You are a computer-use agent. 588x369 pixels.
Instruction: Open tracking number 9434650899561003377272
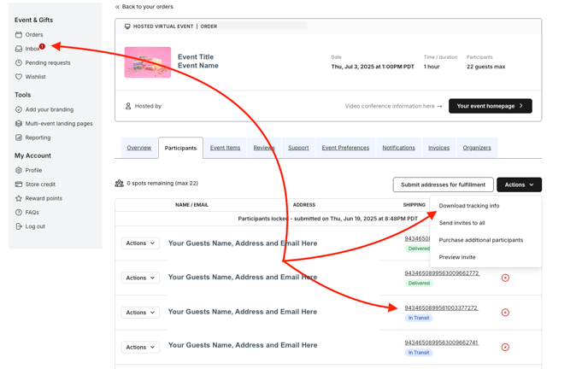(441, 307)
